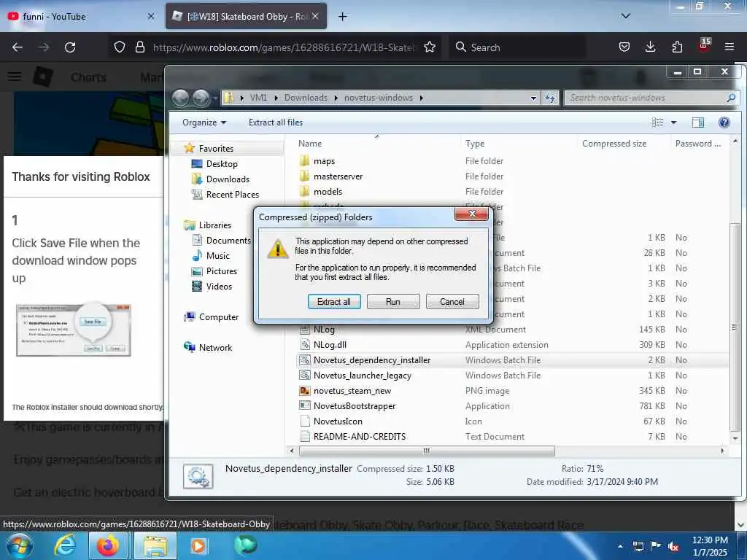Click Firefox list all tabs chevron
The image size is (747, 560).
click(x=625, y=16)
